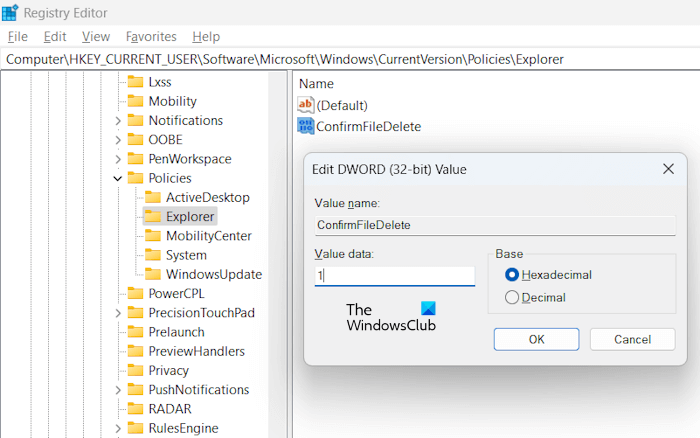Collapse the Policies key
Image resolution: width=700 pixels, height=438 pixels.
[118, 178]
